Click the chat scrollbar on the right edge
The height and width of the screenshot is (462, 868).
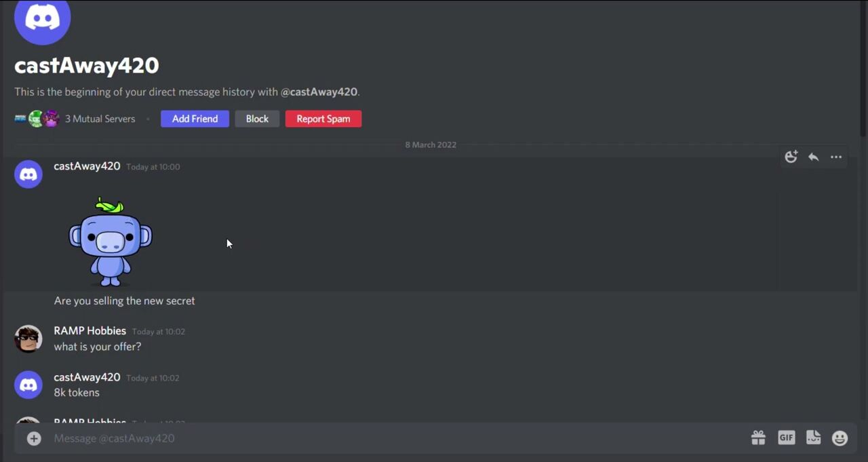863,68
